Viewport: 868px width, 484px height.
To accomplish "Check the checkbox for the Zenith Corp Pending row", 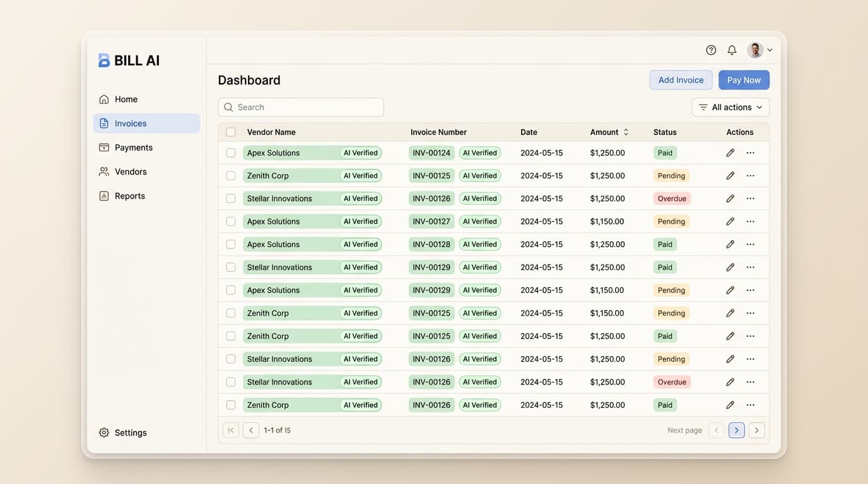I will pyautogui.click(x=230, y=175).
